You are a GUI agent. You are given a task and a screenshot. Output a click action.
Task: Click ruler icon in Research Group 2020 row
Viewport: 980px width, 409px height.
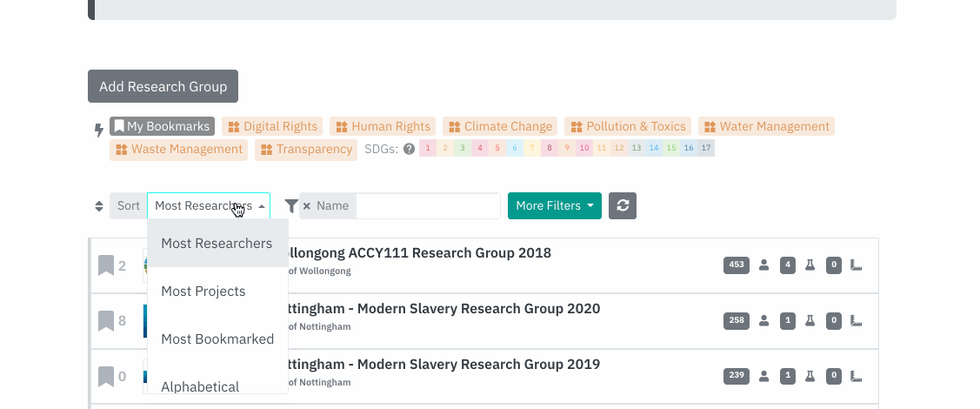(857, 321)
